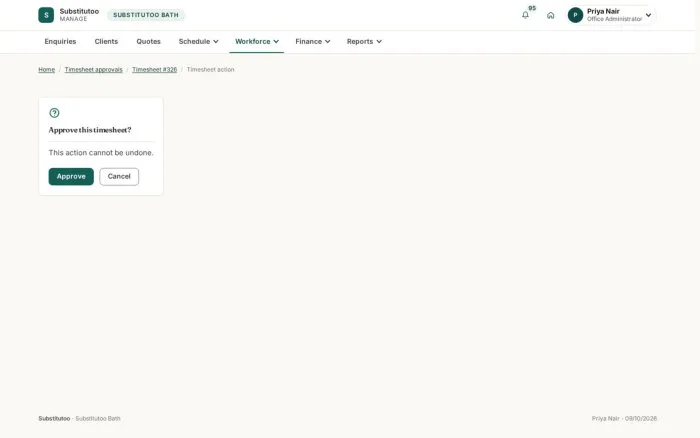
Task: Open the notifications bell icon
Action: (x=525, y=15)
